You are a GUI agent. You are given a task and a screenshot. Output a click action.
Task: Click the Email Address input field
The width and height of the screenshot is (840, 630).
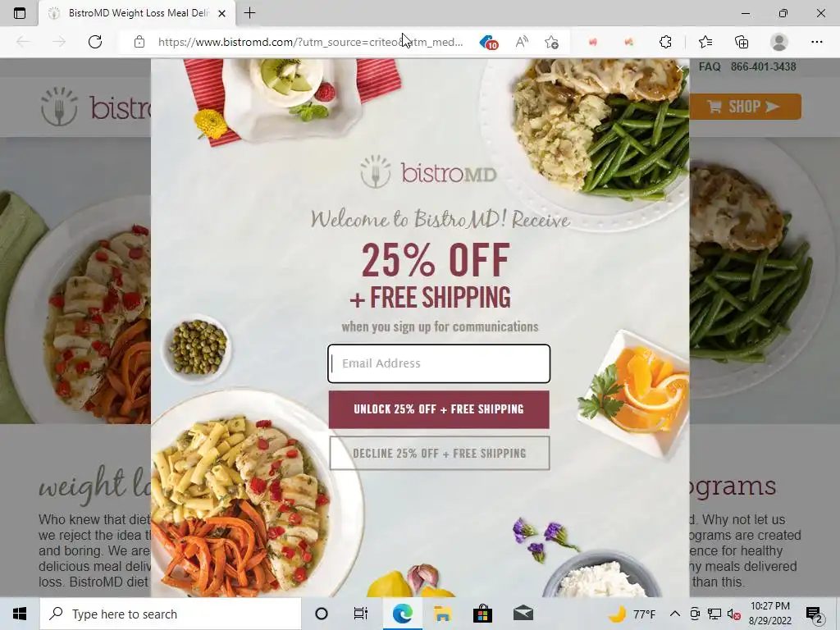439,363
